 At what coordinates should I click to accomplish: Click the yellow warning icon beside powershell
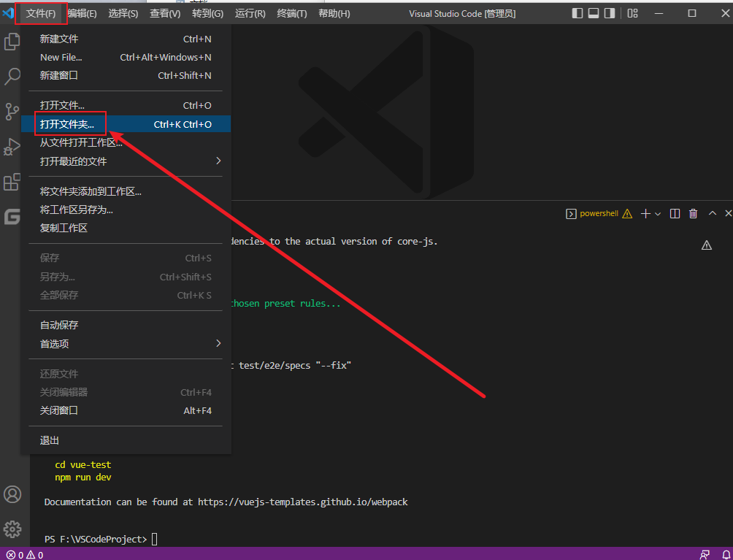coord(627,214)
